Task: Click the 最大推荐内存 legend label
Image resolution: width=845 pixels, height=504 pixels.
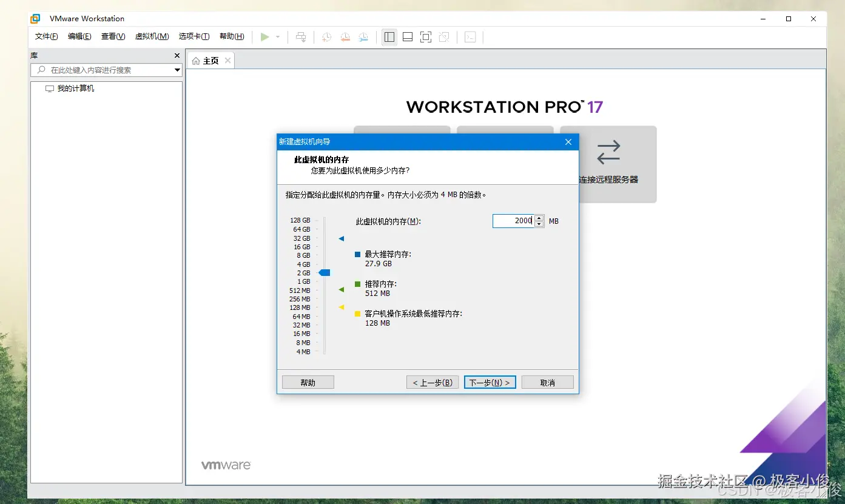Action: pos(388,254)
